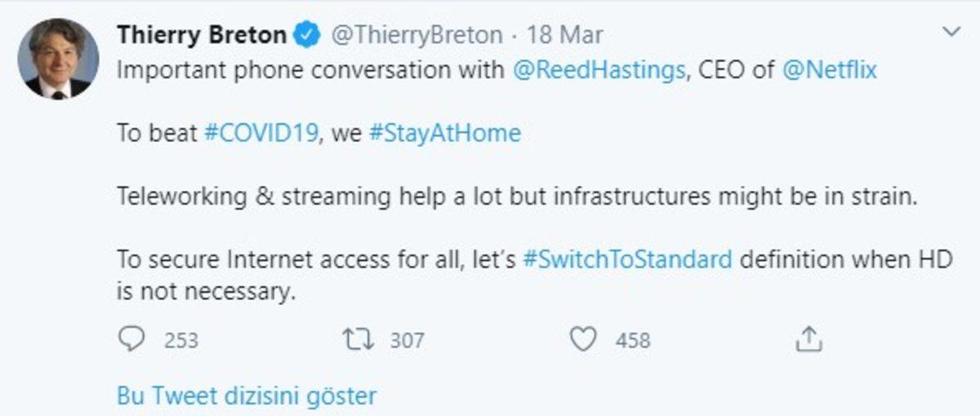Viewport: 980px width, 416px height.
Task: Click the 253 replies count
Action: point(180,340)
